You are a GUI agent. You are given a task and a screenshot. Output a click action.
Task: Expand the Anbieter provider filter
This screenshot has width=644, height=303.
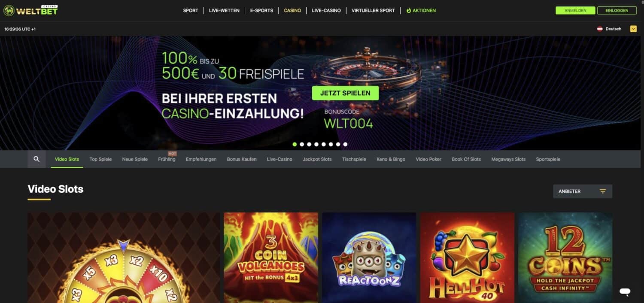583,191
